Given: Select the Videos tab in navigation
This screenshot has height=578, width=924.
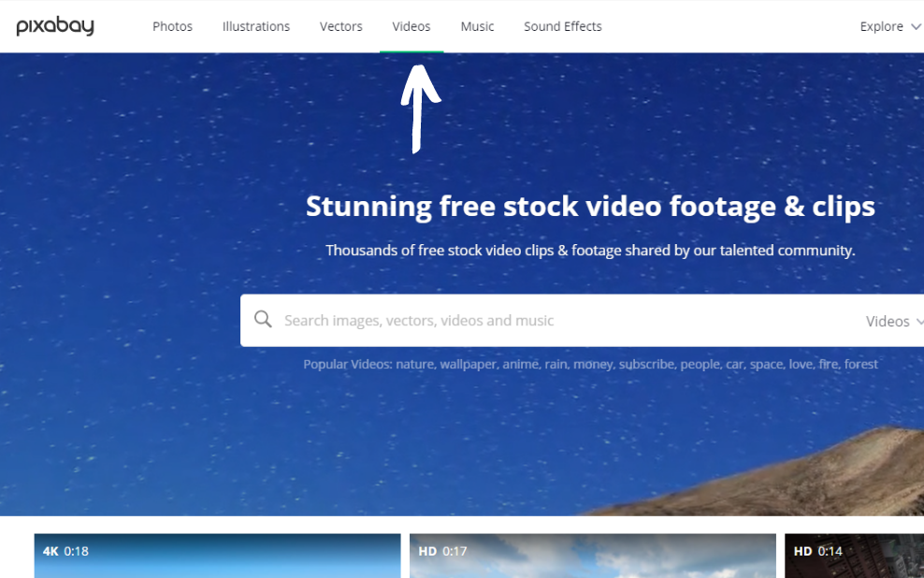Looking at the screenshot, I should click(x=411, y=26).
